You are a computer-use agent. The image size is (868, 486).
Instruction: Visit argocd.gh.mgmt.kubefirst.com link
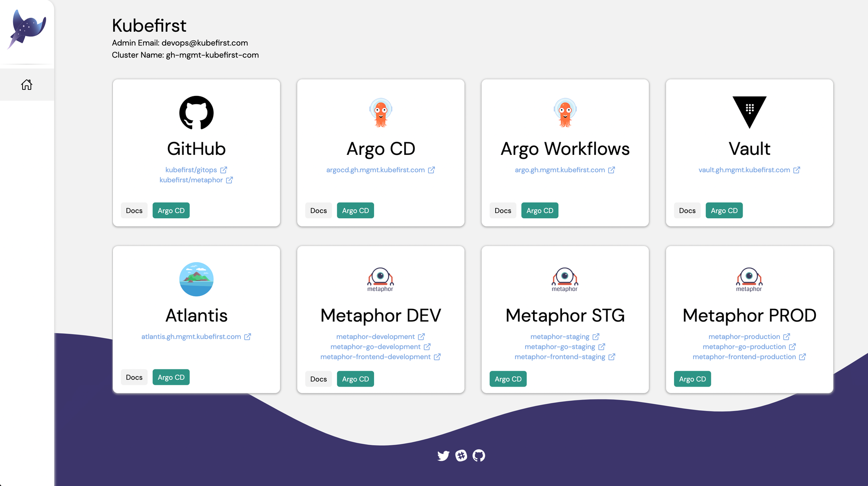coord(375,170)
